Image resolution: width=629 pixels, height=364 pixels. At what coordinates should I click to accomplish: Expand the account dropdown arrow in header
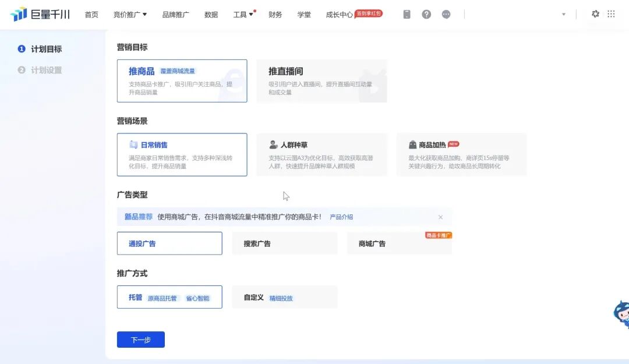(x=564, y=15)
